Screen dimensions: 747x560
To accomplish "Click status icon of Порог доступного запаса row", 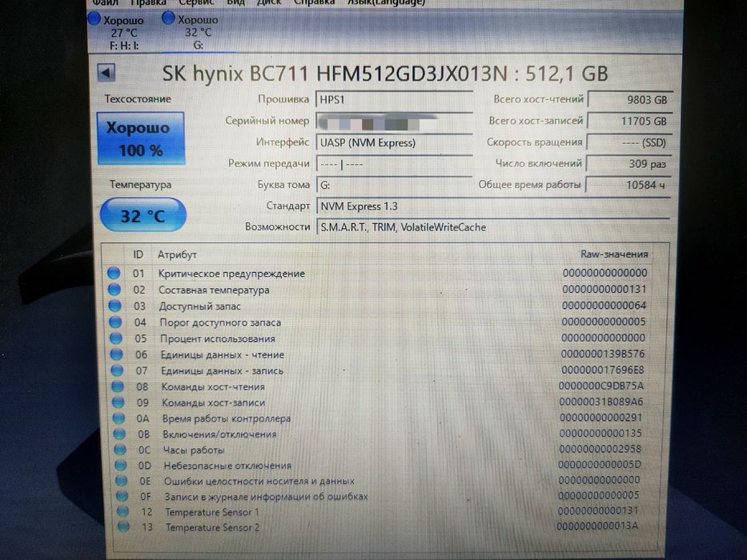I will [115, 322].
